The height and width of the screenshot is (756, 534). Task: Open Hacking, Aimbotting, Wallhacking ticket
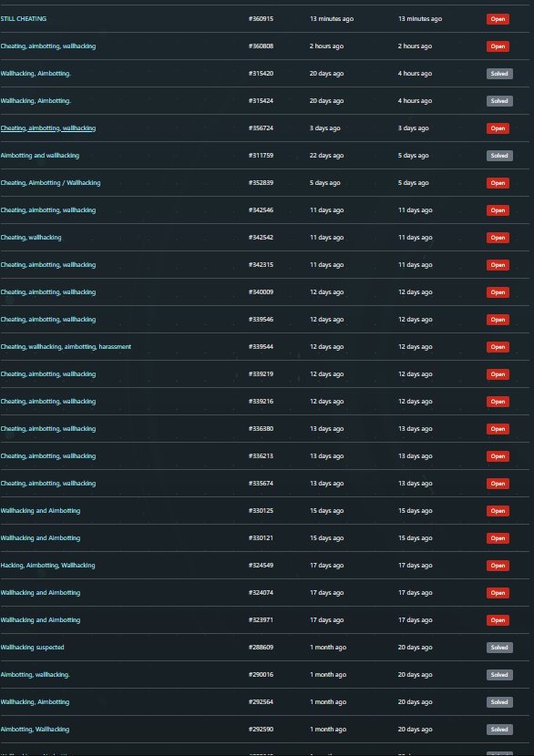coord(47,565)
